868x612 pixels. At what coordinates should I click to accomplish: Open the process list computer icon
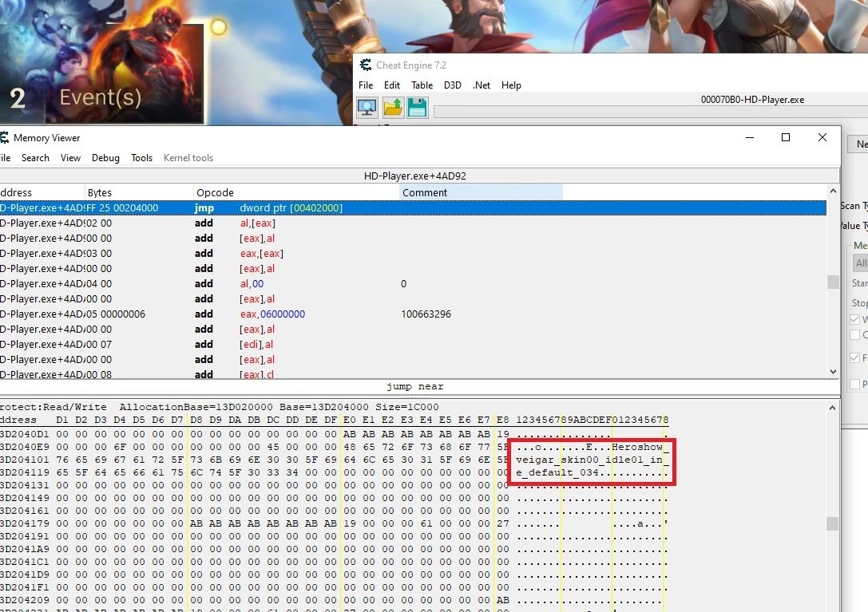(367, 108)
